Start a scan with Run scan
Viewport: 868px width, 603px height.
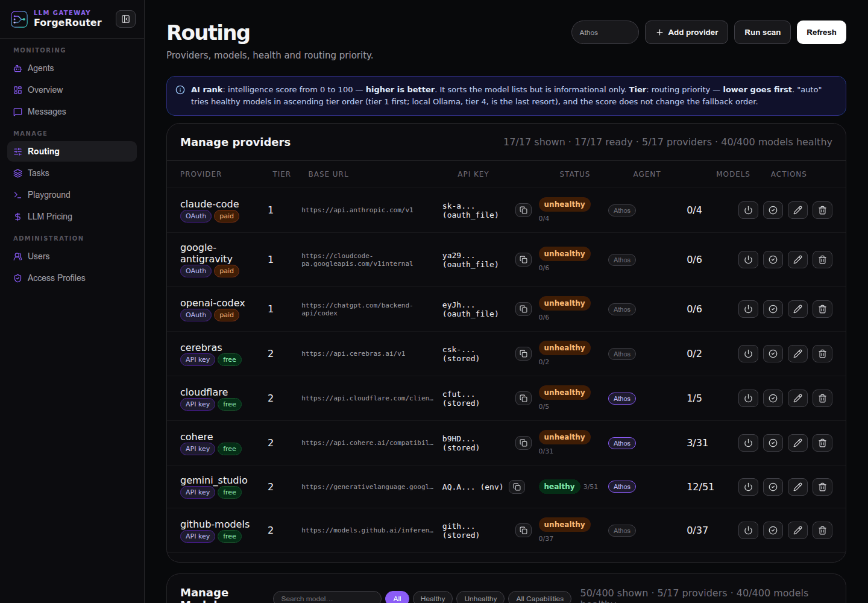[763, 33]
